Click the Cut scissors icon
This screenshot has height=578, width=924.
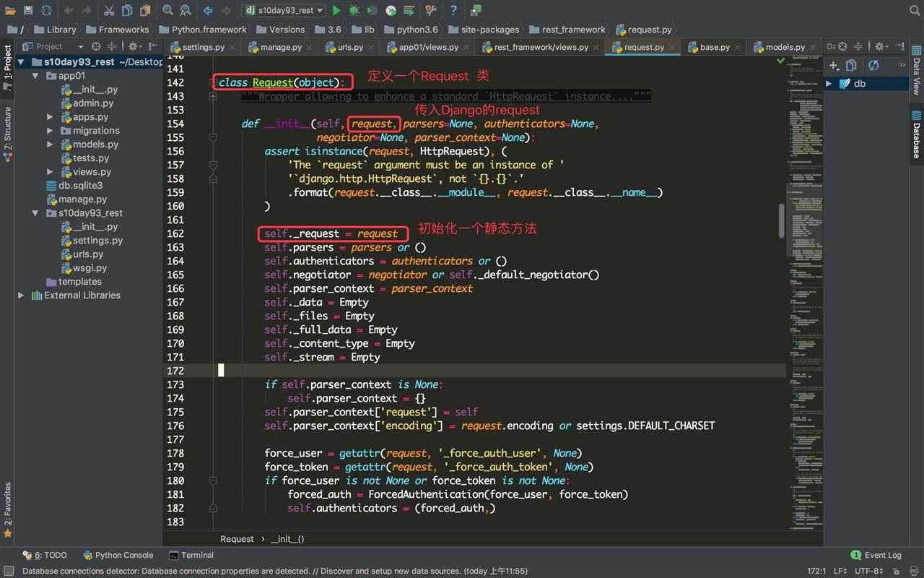click(x=109, y=10)
